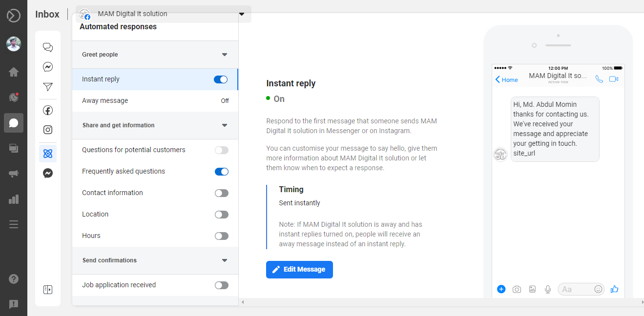This screenshot has width=644, height=316.
Task: Click the Home back link in the phone preview
Action: pos(506,79)
